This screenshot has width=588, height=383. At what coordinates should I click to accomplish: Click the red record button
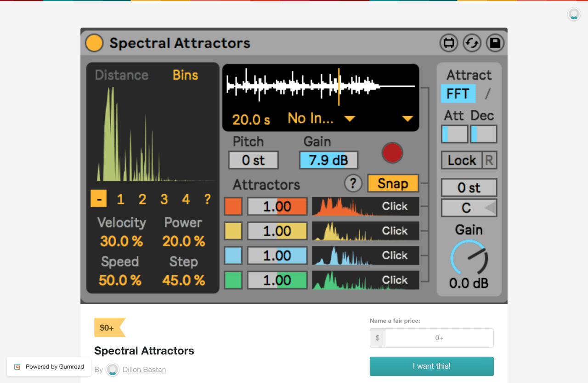click(392, 153)
